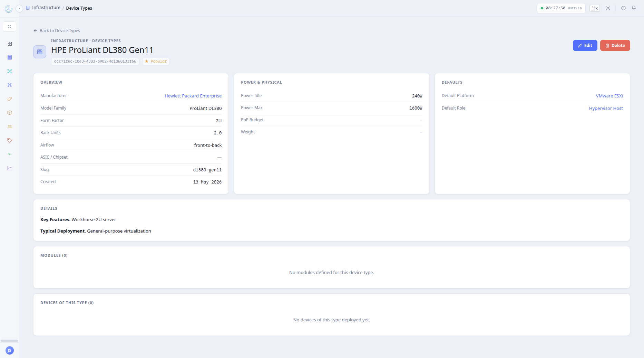The image size is (644, 358).
Task: Open the users icon in sidebar
Action: pyautogui.click(x=10, y=127)
